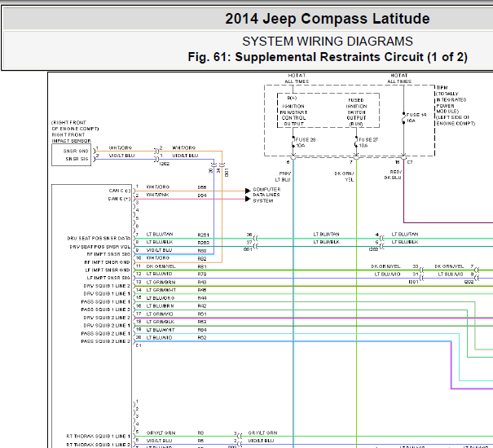Click the "DRV SQUIB 2 LINE 2" label

107,318
